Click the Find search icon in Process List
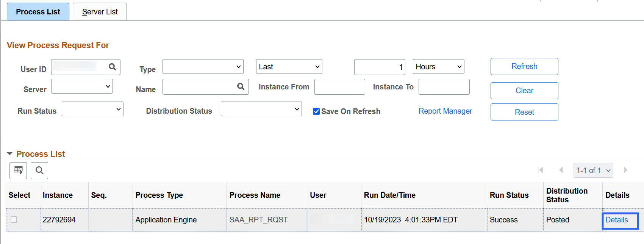The width and height of the screenshot is (644, 244). [39, 170]
